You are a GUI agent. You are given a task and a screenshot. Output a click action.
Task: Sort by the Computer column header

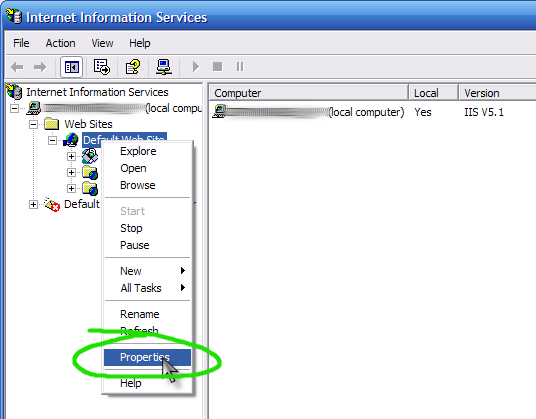309,93
